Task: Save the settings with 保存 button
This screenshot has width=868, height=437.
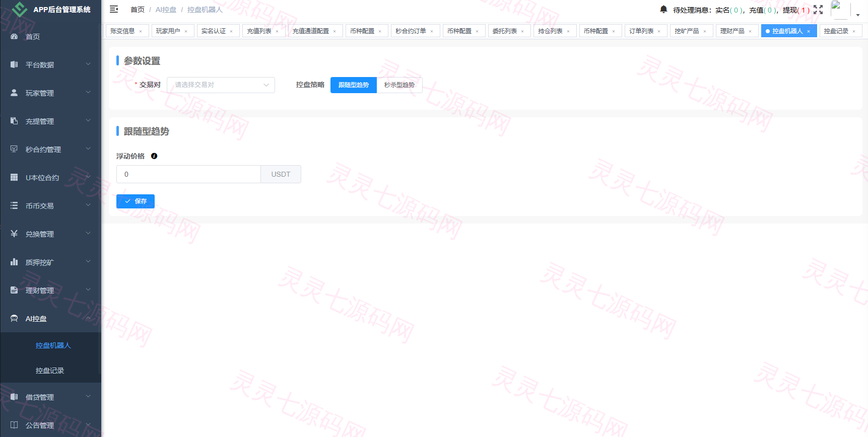Action: pyautogui.click(x=136, y=201)
